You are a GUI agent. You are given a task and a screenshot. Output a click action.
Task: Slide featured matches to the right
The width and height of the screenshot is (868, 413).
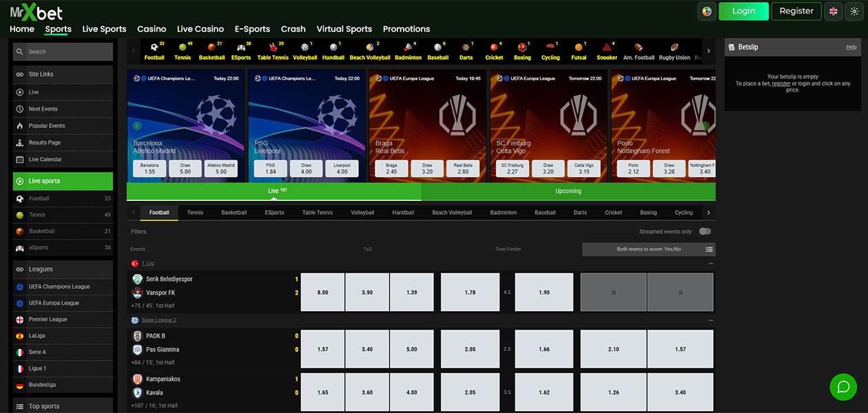(x=705, y=126)
